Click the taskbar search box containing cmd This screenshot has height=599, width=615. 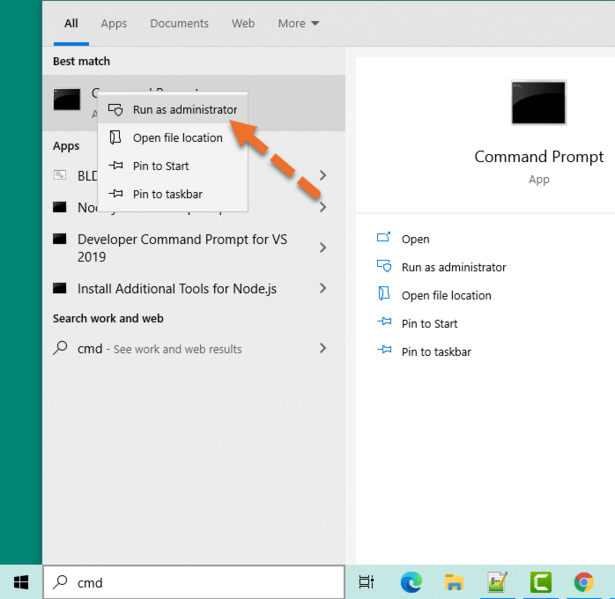coord(194,582)
